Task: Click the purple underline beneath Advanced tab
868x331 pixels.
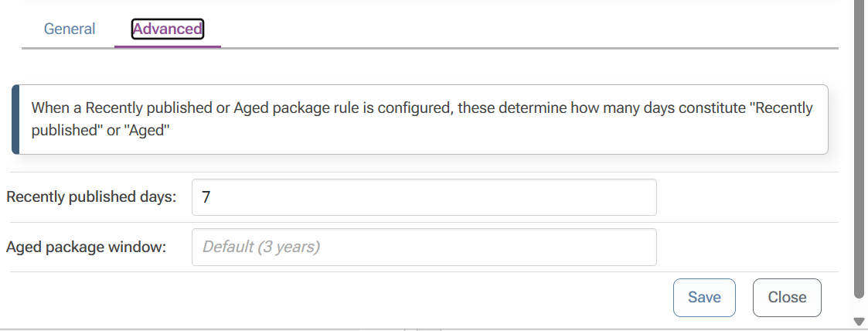Action: tap(167, 46)
